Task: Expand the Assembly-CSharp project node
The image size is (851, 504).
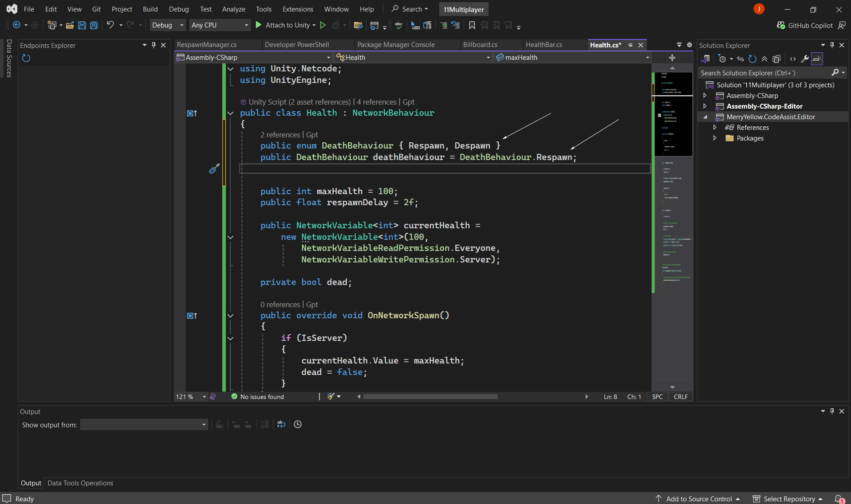Action: coord(705,95)
